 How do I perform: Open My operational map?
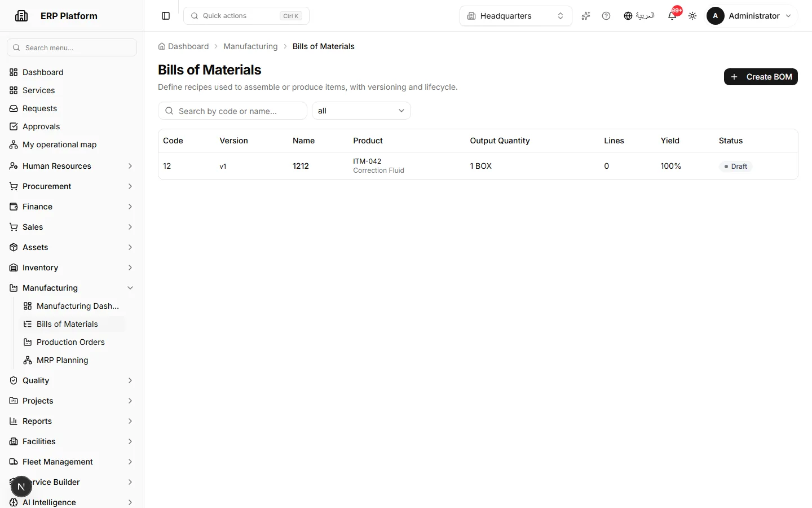tap(72, 144)
